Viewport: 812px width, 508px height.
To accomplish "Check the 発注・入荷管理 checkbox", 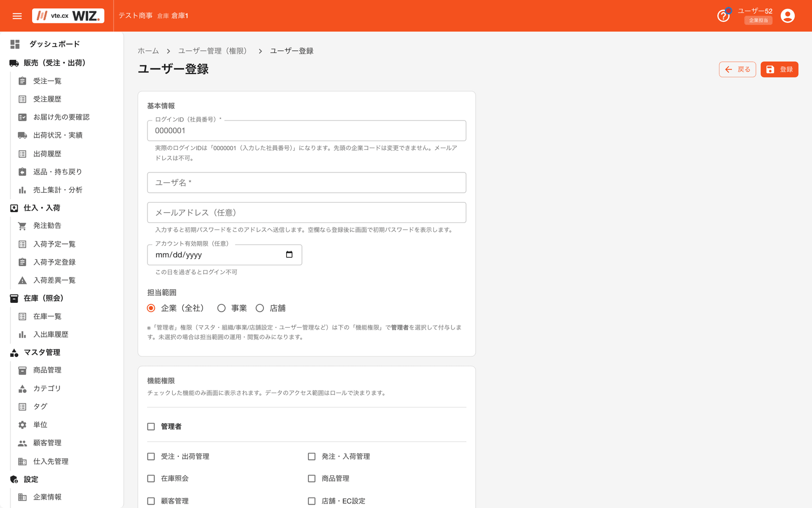I will pyautogui.click(x=311, y=456).
